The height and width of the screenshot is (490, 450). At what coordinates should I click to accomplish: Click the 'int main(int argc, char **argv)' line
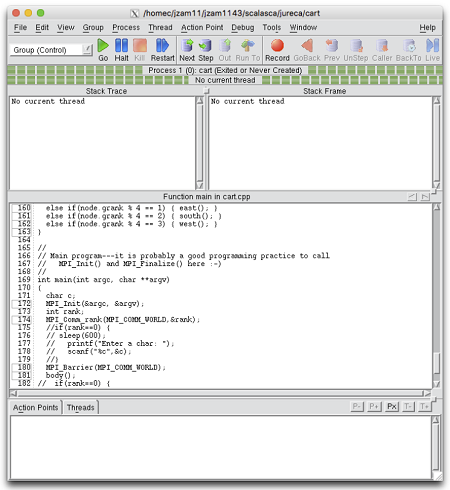[104, 279]
